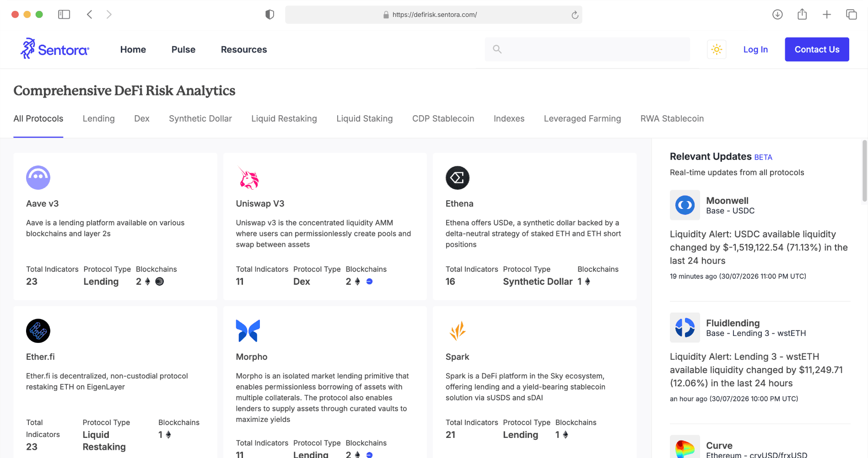868x458 pixels.
Task: Click the Log In link
Action: tap(755, 49)
